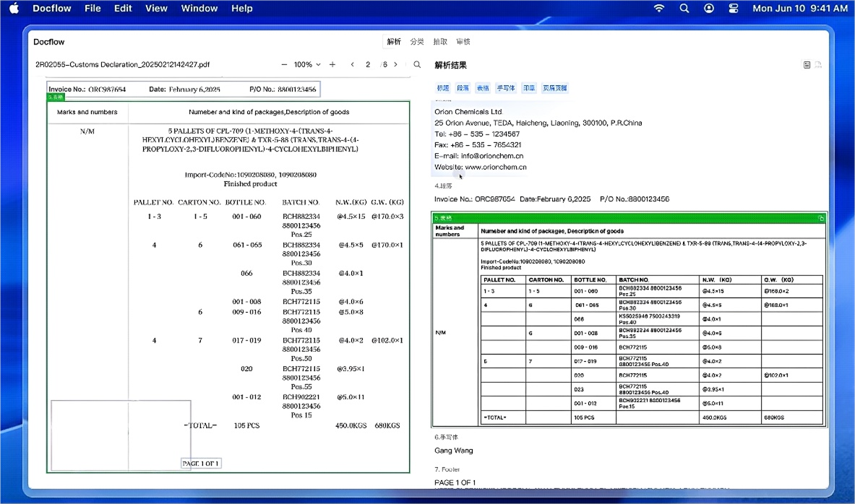Screen dimensions: 855x504
Task: Open the Window menu
Action: point(199,9)
